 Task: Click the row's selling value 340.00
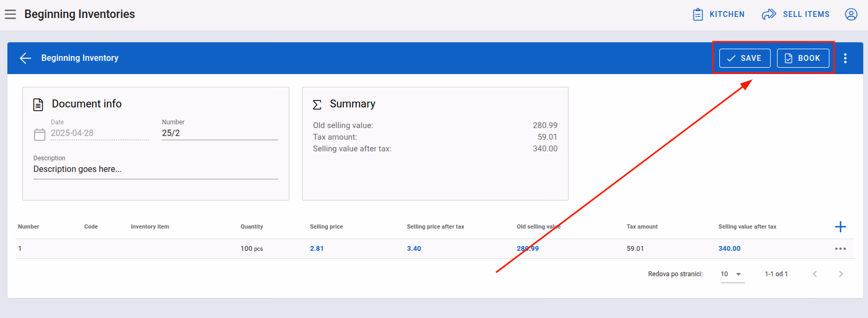(729, 249)
